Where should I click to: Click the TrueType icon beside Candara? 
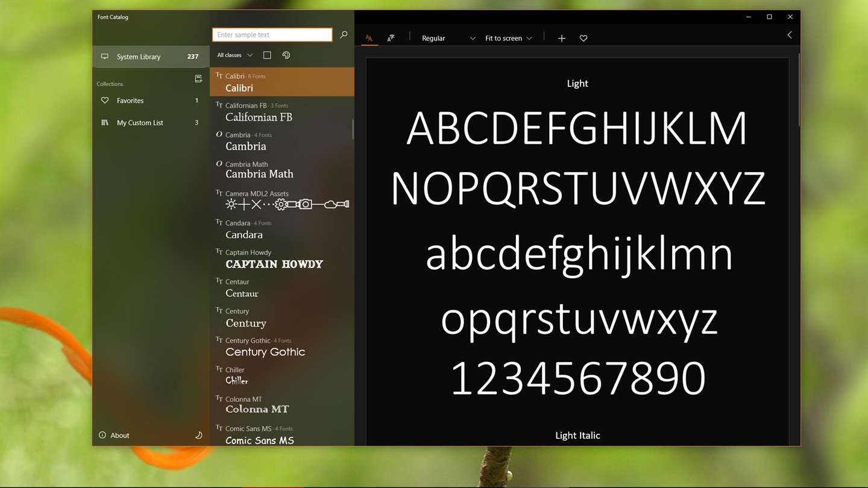(x=219, y=222)
